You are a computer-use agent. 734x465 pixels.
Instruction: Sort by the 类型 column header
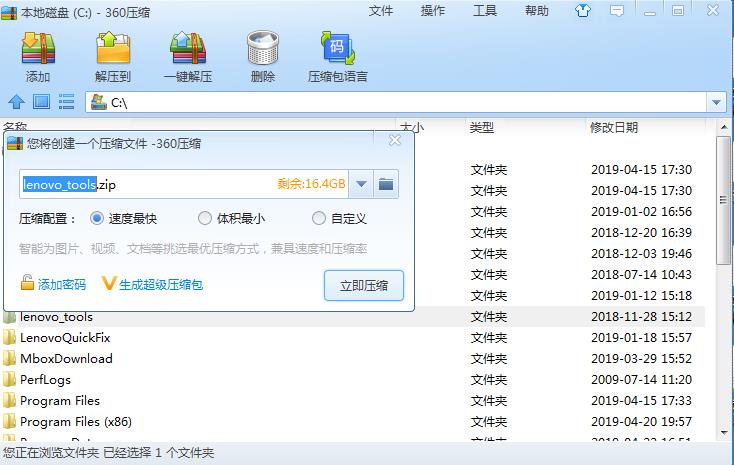[x=482, y=127]
